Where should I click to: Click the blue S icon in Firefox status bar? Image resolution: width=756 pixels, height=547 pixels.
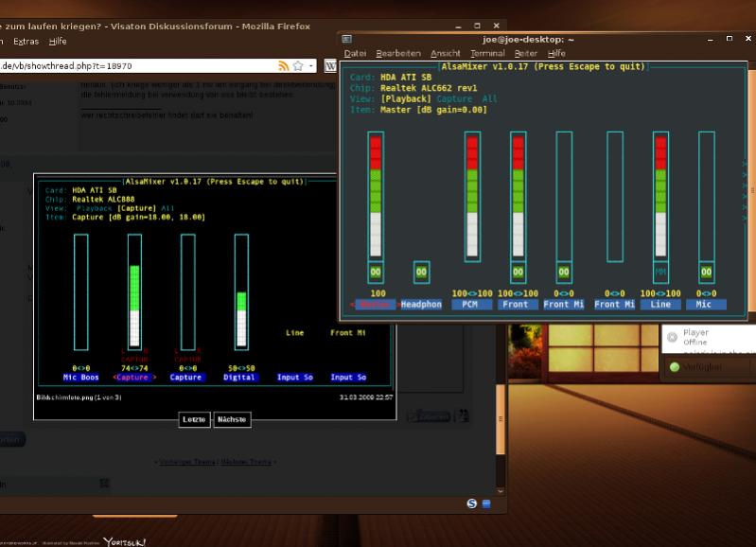[x=472, y=503]
